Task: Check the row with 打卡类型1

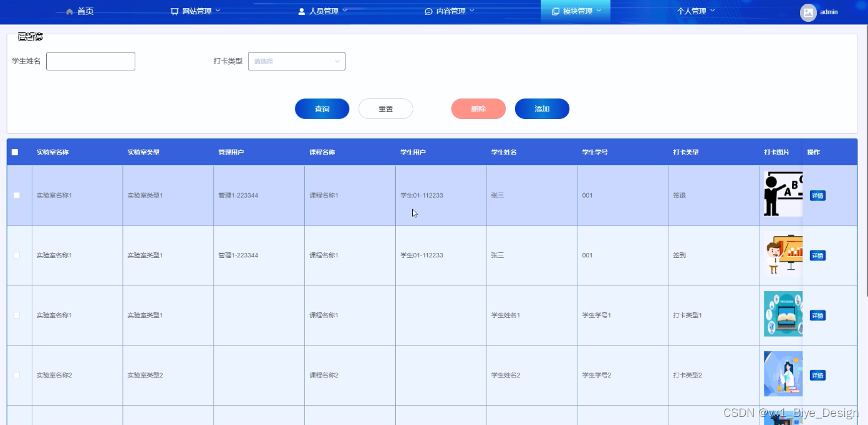Action: tap(17, 315)
